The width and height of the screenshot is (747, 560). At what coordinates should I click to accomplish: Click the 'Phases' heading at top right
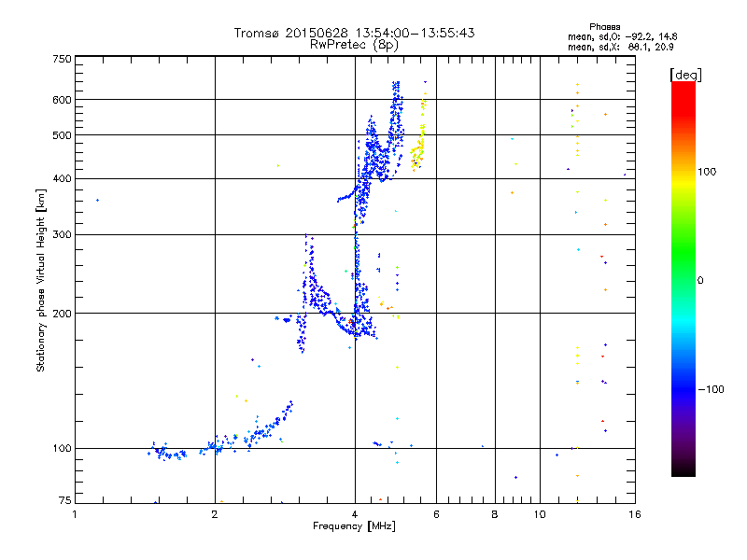(x=604, y=27)
